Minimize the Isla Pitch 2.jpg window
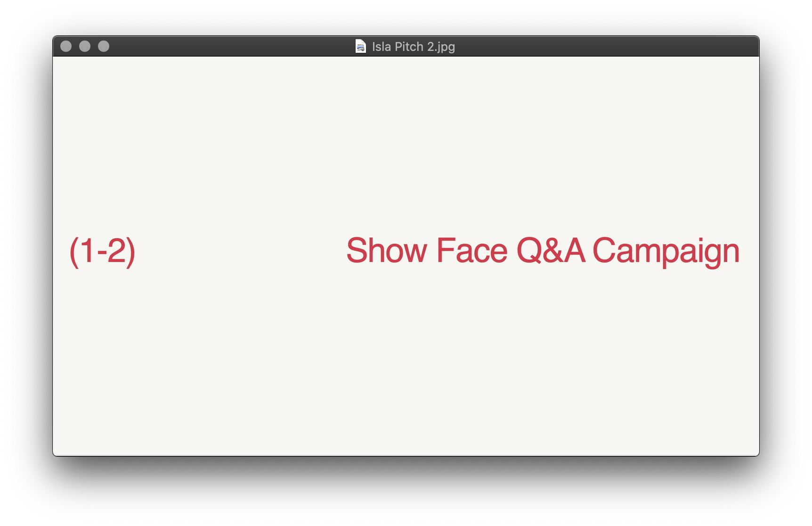The height and width of the screenshot is (526, 812). [x=85, y=46]
